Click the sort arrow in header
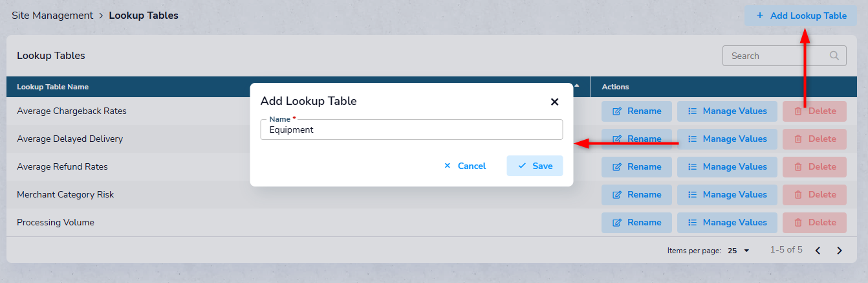Image resolution: width=868 pixels, height=283 pixels. [x=576, y=86]
